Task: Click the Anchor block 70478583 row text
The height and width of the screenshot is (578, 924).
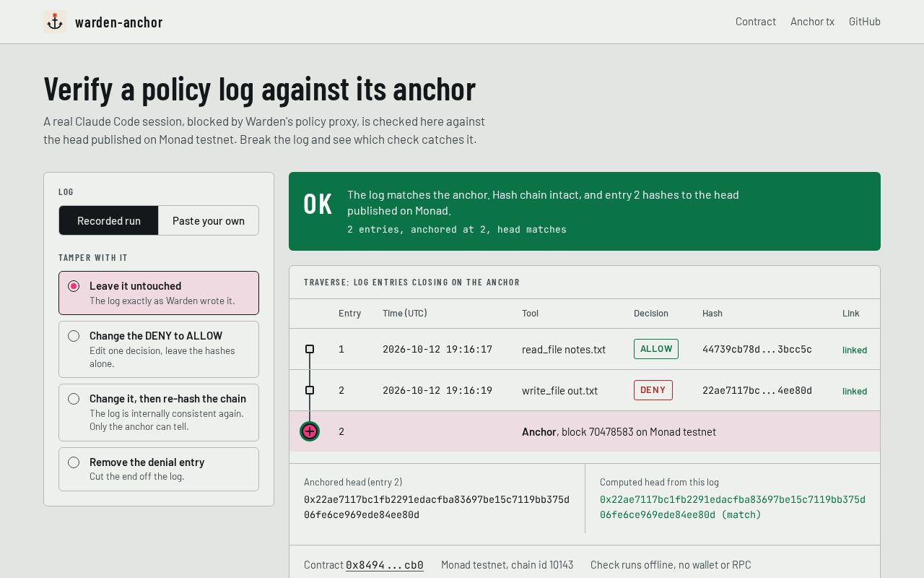Action: point(619,431)
